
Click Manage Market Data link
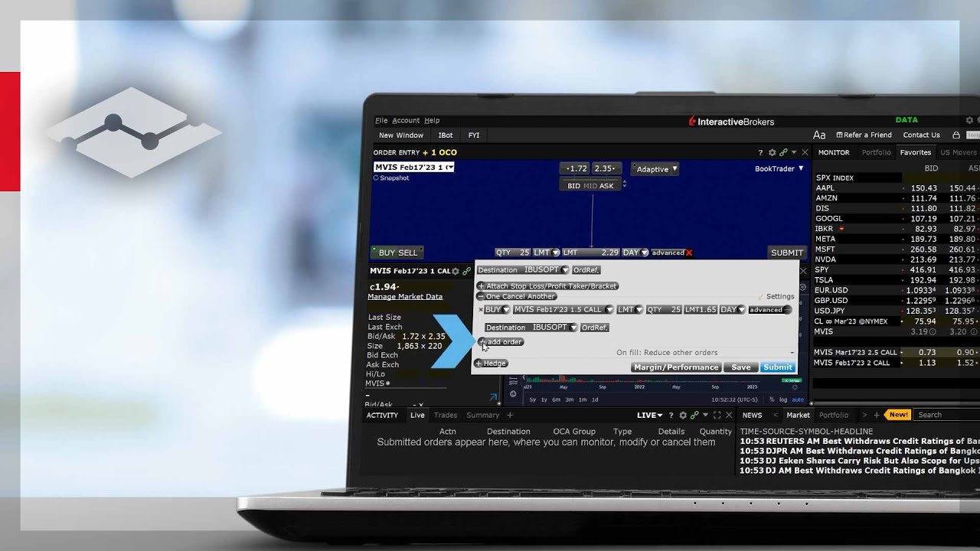tap(405, 297)
